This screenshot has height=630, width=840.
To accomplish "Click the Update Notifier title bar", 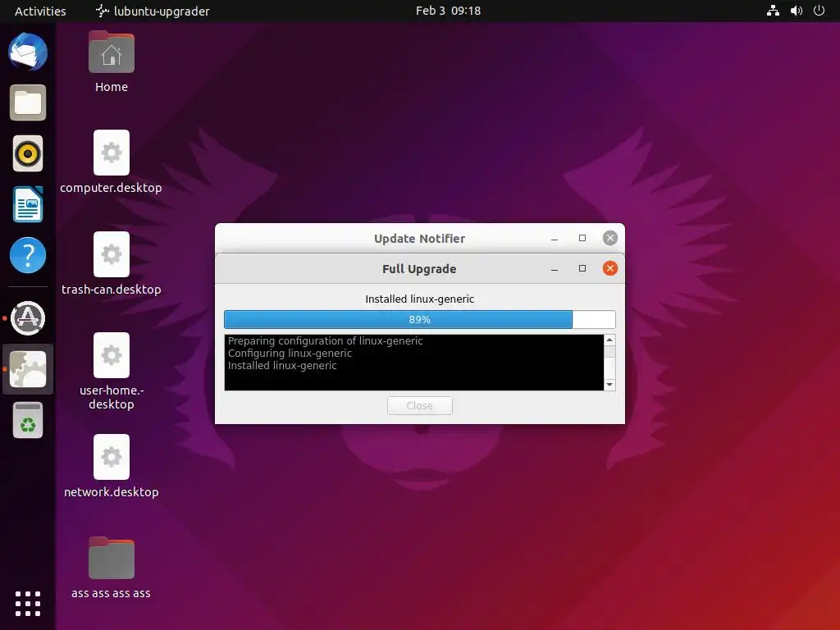I will 419,239.
